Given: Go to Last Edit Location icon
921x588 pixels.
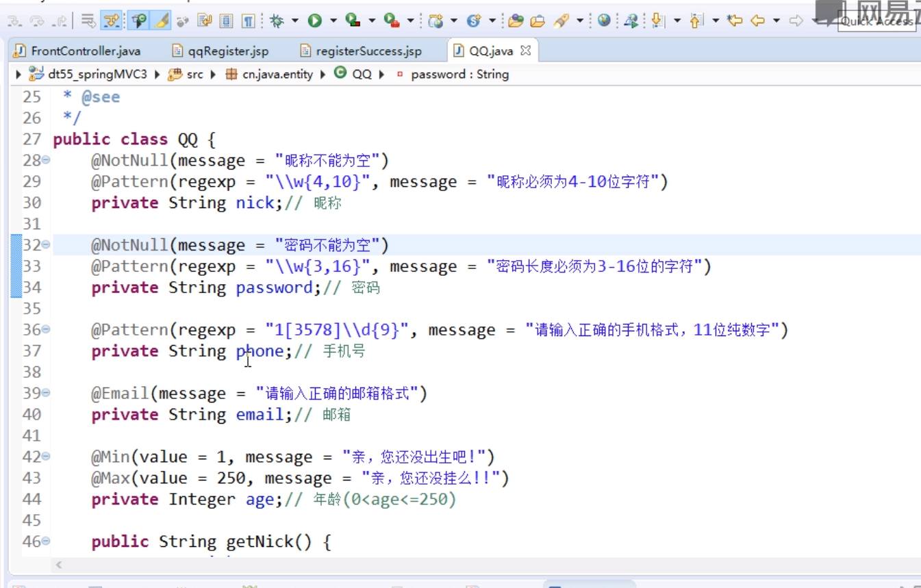Looking at the screenshot, I should tap(735, 21).
